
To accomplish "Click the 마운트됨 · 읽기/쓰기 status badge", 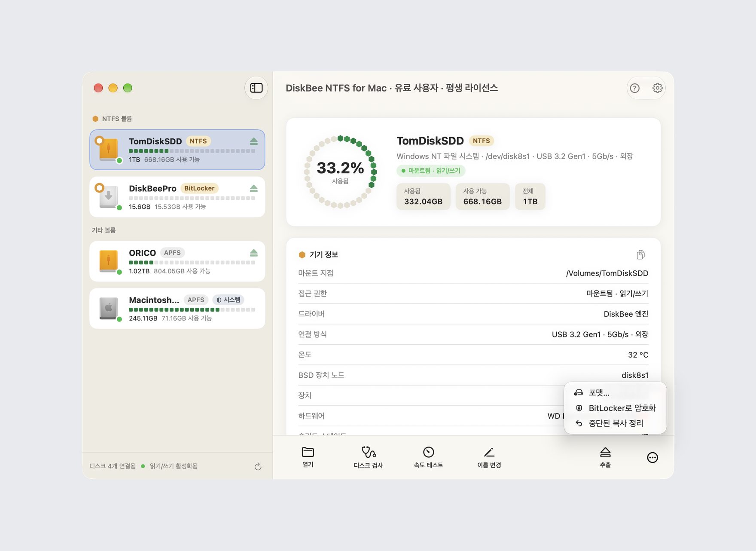I will click(x=431, y=171).
